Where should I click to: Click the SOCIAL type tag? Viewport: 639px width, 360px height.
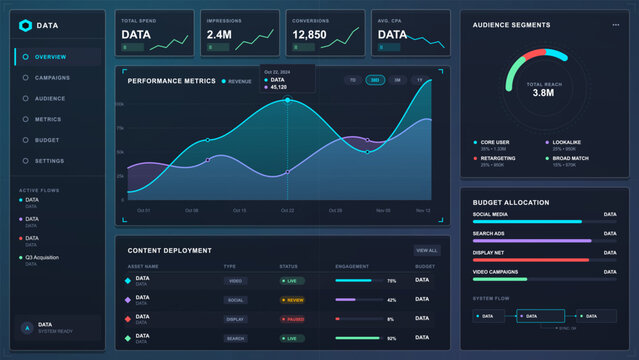point(235,300)
